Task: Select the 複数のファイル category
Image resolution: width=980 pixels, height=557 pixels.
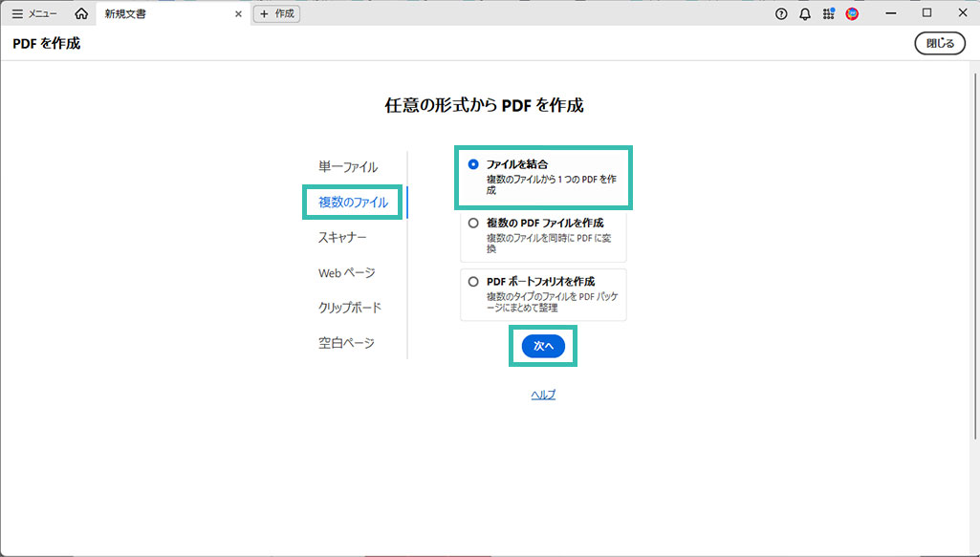Action: tap(353, 203)
